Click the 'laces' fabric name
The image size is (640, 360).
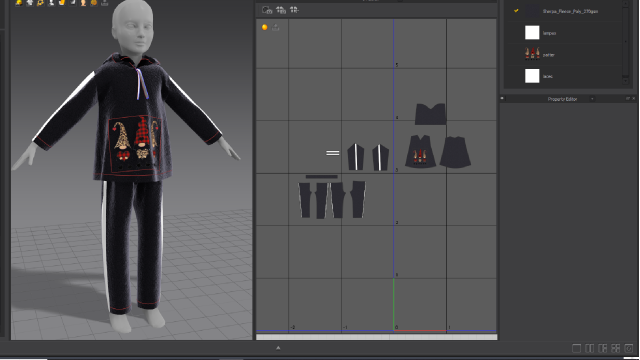(x=548, y=76)
